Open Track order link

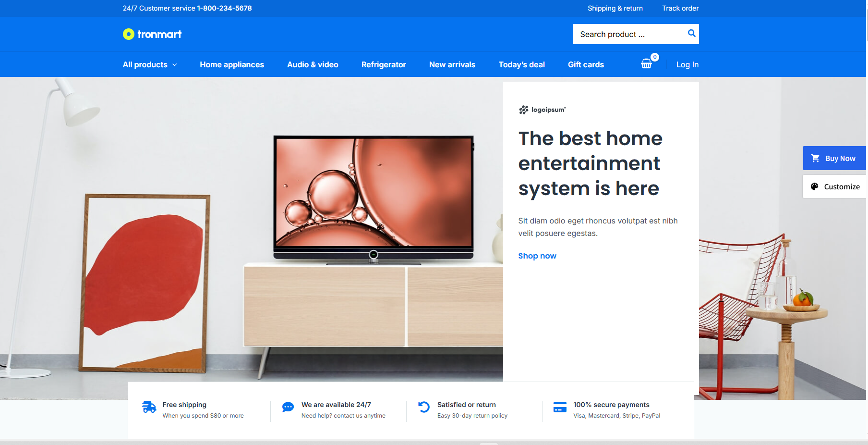[x=680, y=8]
